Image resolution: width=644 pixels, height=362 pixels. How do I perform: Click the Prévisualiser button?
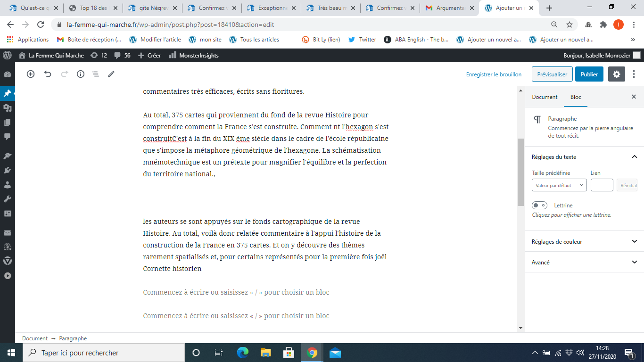[x=552, y=74]
